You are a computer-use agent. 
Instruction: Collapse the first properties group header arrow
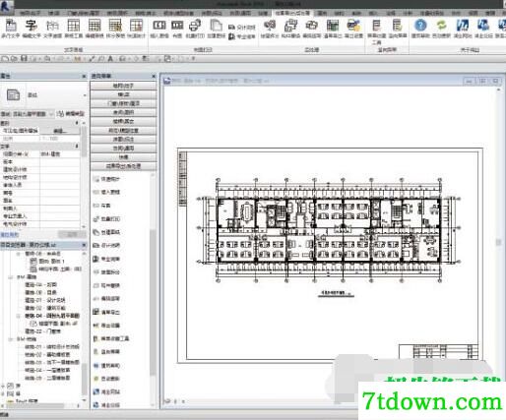[77, 123]
